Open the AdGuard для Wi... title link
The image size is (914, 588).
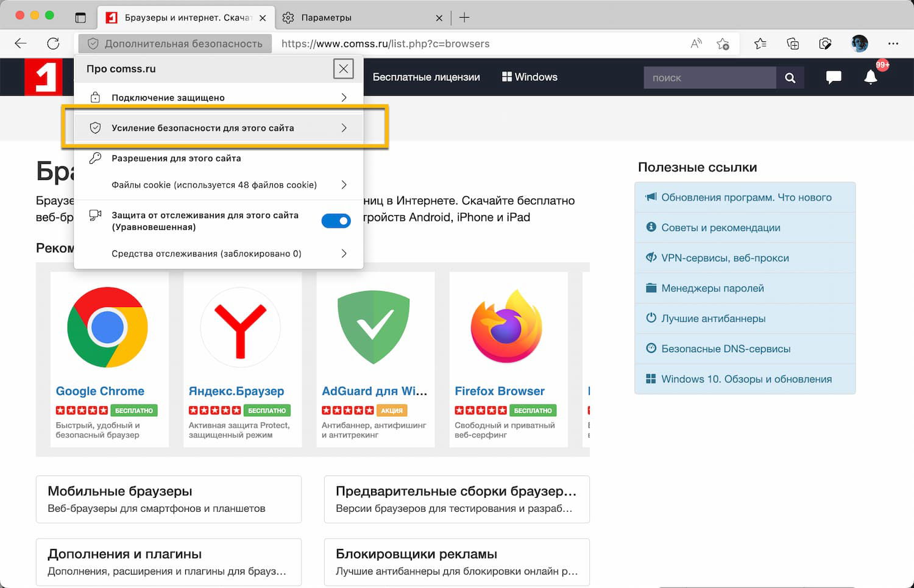[x=375, y=391]
